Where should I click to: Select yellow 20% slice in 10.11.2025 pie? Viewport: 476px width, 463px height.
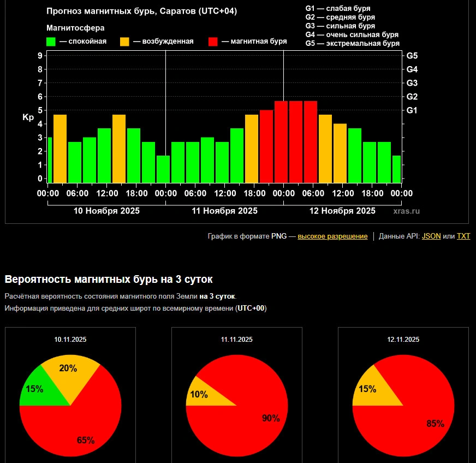68,370
